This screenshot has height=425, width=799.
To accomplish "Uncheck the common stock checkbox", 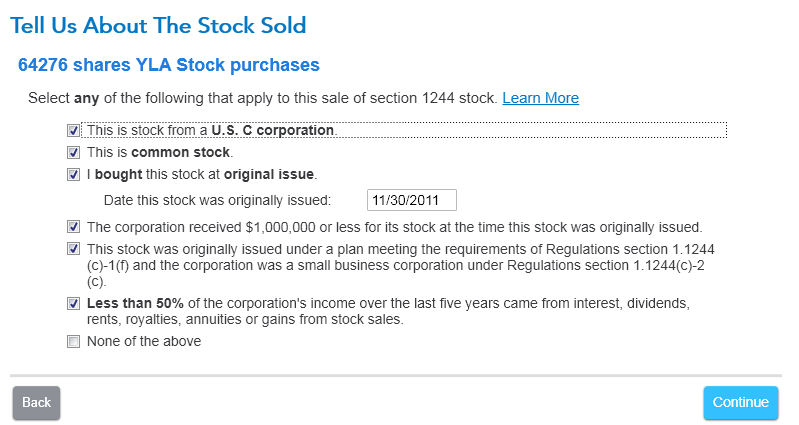I will pyautogui.click(x=73, y=152).
